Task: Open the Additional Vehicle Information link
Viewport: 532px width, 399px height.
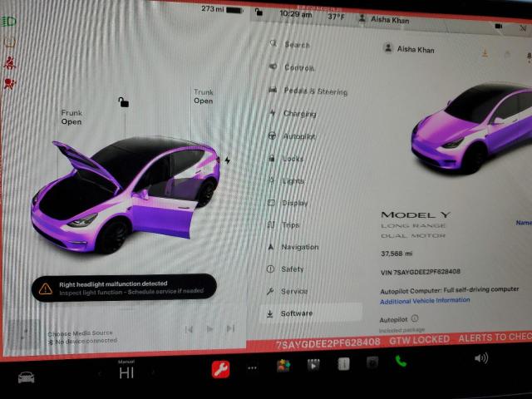Action: tap(425, 301)
